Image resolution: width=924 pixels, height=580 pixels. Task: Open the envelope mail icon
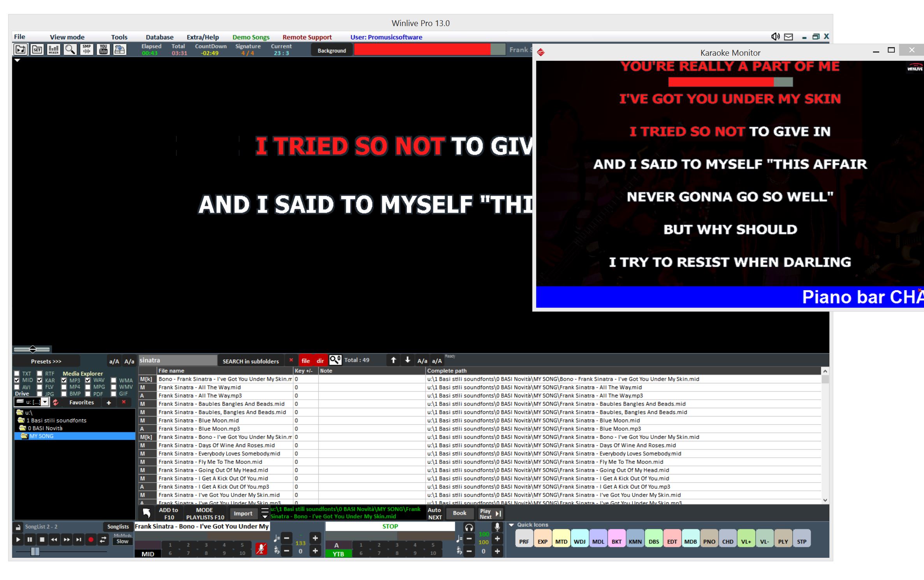click(788, 37)
